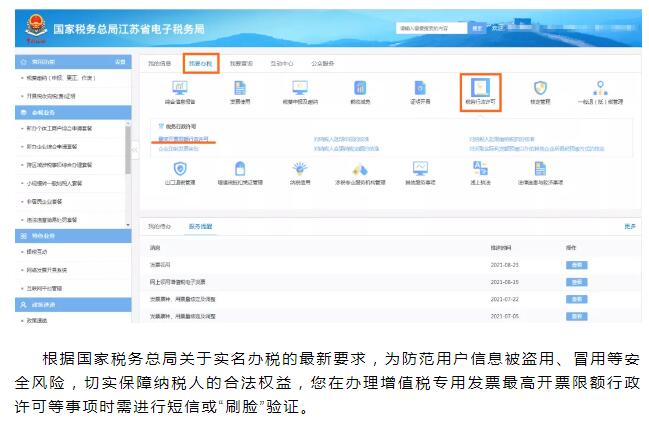Click the header search input field

[x=432, y=28]
